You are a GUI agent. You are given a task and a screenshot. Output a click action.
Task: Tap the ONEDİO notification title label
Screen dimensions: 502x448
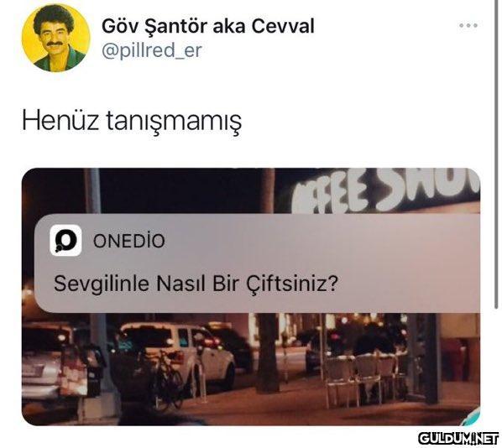pyautogui.click(x=129, y=241)
